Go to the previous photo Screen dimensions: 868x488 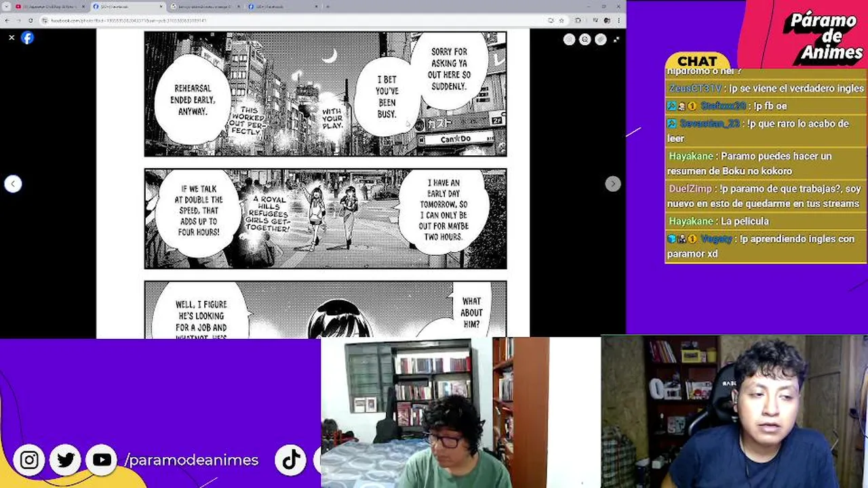[13, 184]
